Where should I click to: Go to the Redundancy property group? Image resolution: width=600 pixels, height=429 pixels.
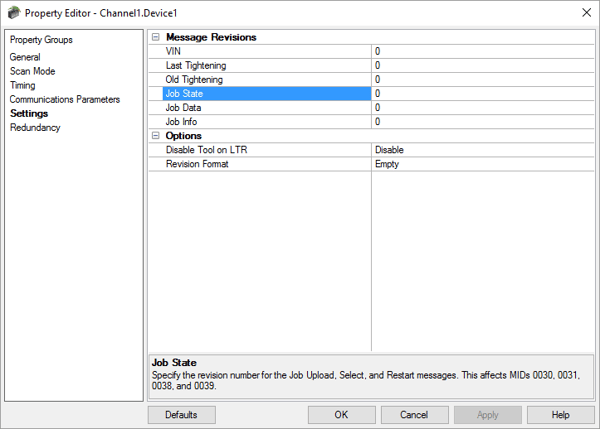coord(35,127)
